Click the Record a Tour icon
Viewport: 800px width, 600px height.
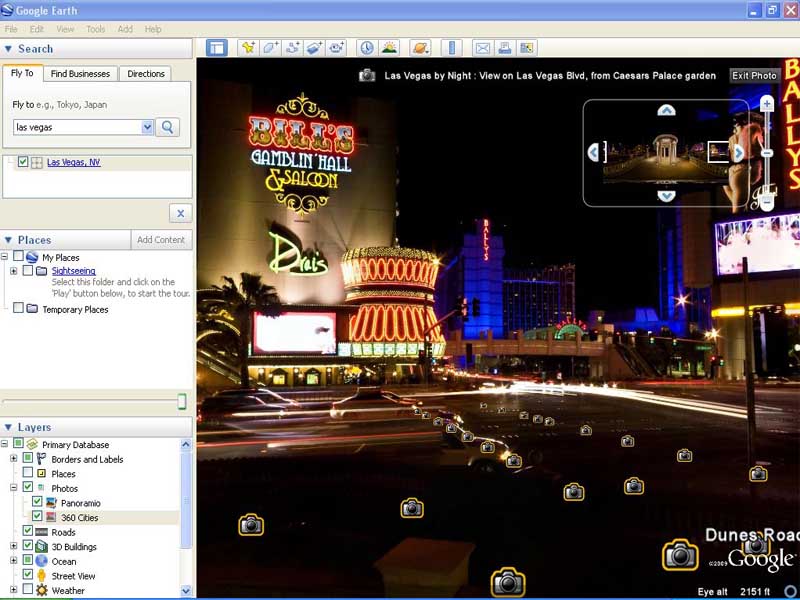click(x=336, y=48)
